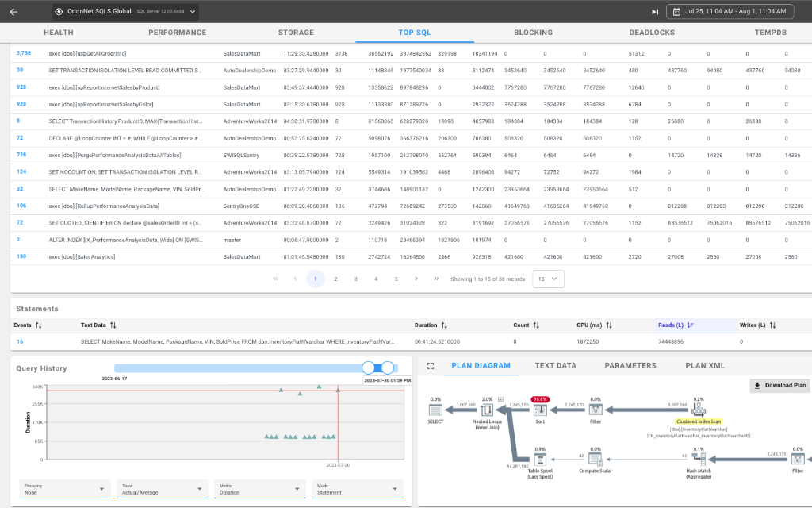
Task: Select the Compute Scalar operator icon
Action: (595, 460)
